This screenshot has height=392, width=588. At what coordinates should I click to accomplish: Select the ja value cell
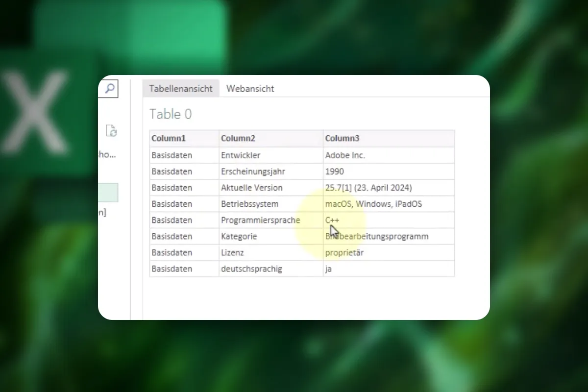[389, 269]
